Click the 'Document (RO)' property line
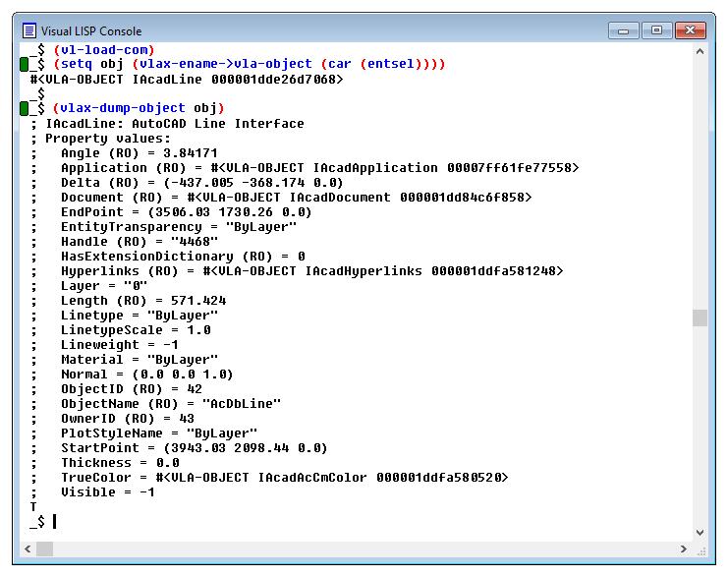Screen dimensions: 728x577 [297, 198]
